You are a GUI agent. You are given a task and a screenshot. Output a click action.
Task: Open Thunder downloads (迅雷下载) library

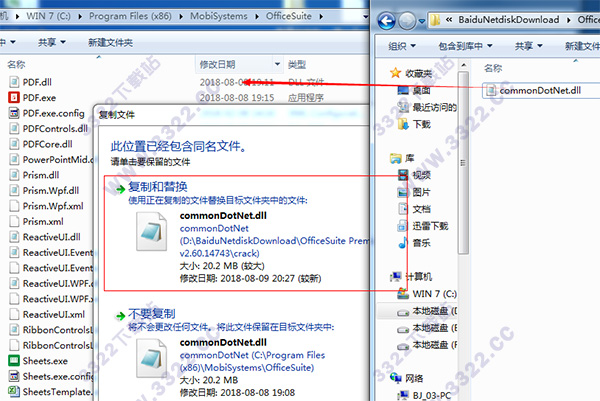tap(422, 226)
